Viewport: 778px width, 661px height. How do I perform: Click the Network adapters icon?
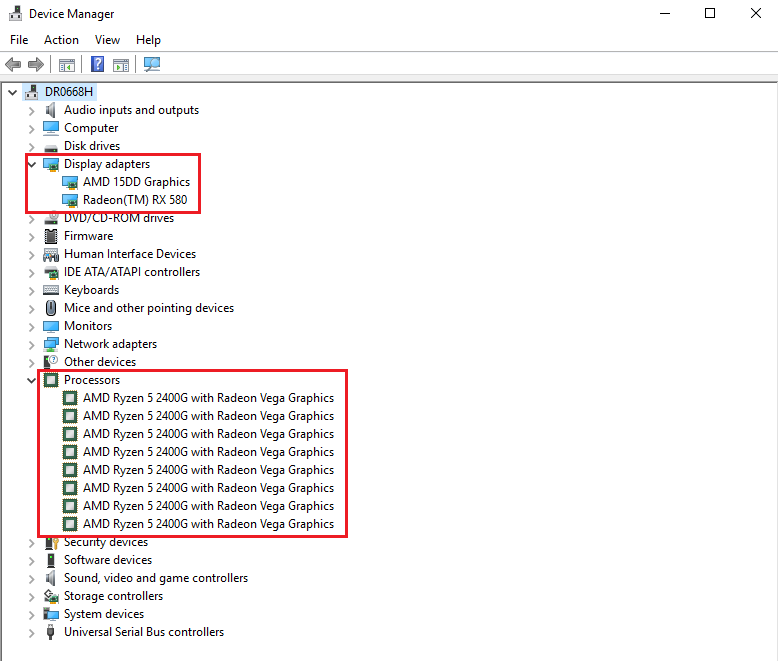51,344
